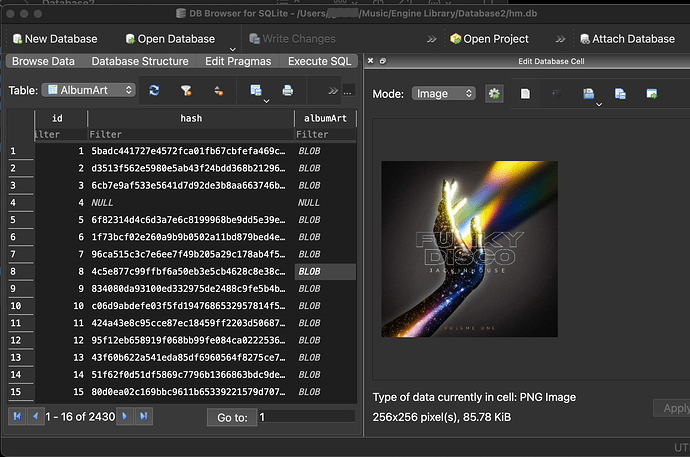
Task: Switch to the Database Structure tab
Action: 140,61
